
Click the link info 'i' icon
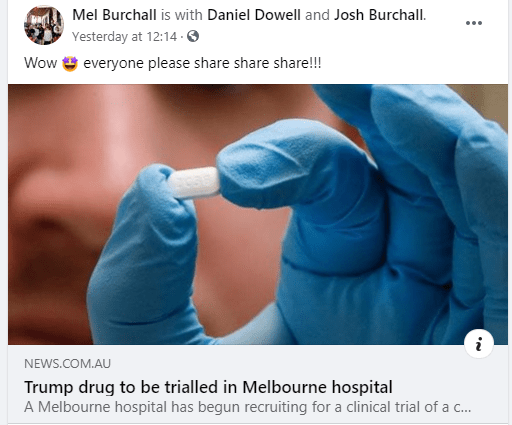coord(479,344)
